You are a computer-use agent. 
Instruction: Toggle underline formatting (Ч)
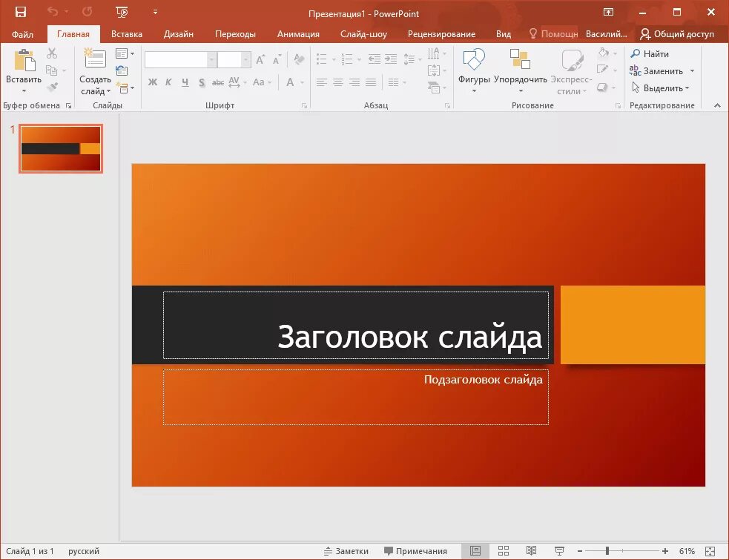[x=185, y=82]
